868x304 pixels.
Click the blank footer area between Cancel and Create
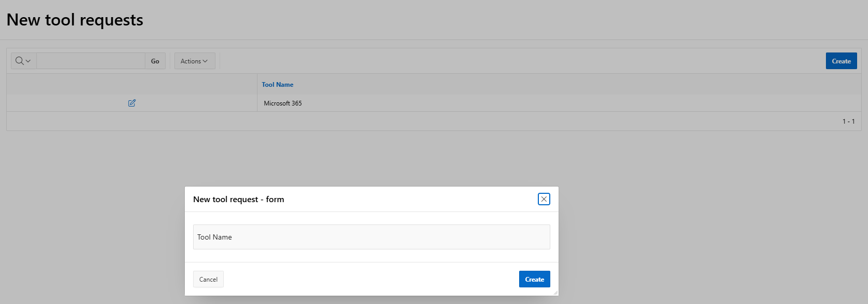371,279
